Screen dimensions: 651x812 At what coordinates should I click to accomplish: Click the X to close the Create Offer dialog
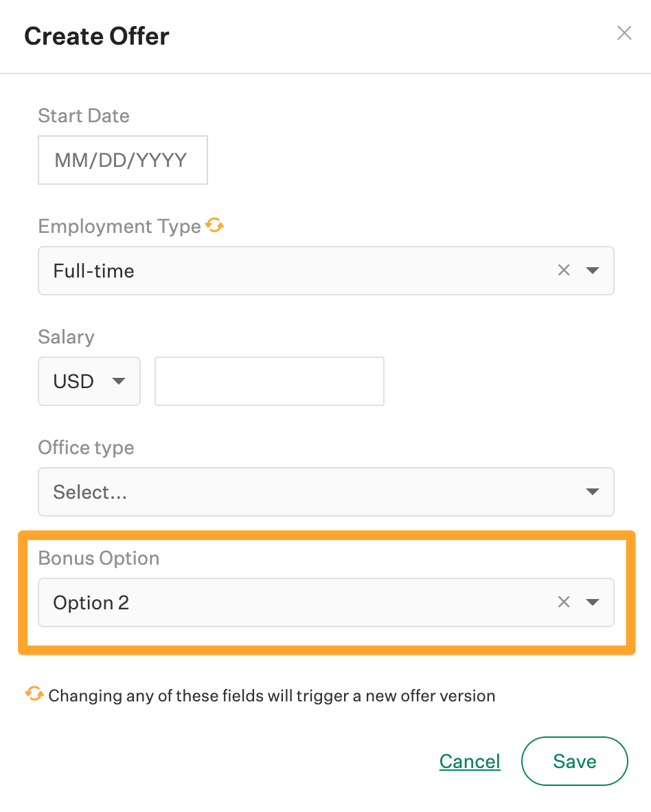coord(624,32)
